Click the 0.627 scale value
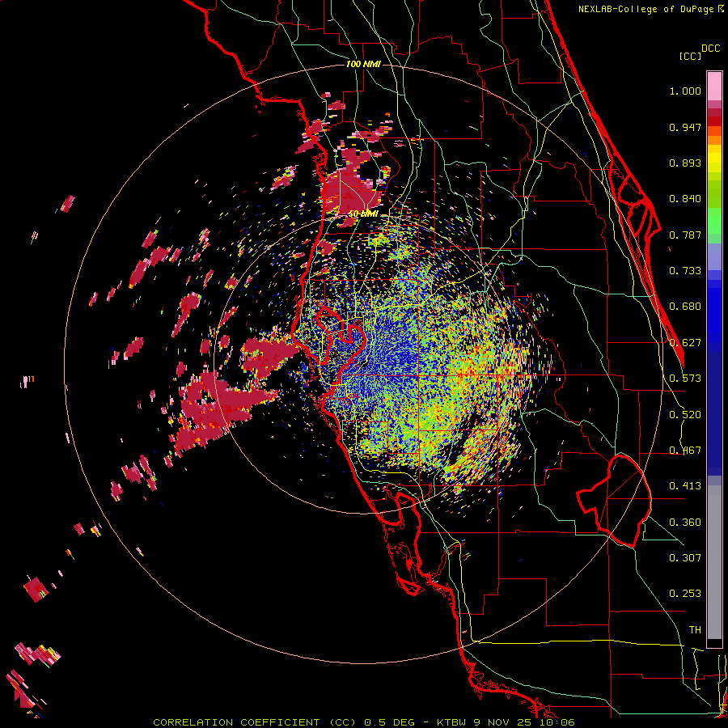Screen dimensions: 728x728 (685, 343)
